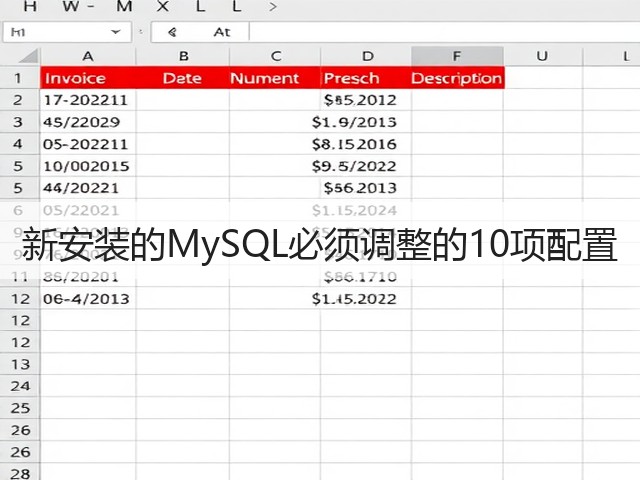Click the top bar M item
Screen dimensions: 640x480
coord(124,6)
